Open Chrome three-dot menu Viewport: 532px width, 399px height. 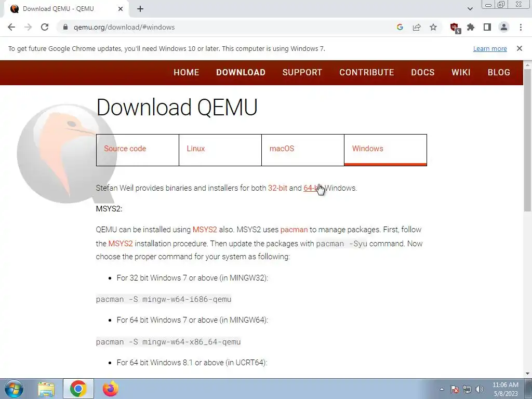521,27
